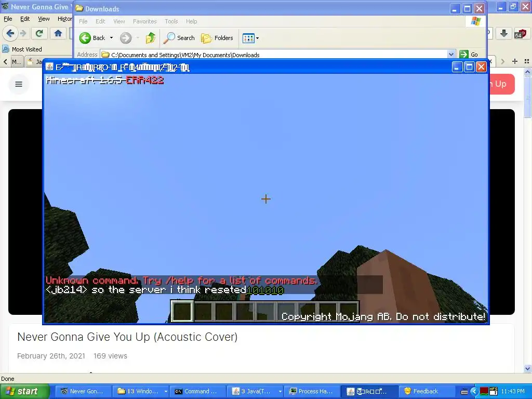Click the 11:43 PM clock
Viewport: 532px width, 399px height.
513,392
